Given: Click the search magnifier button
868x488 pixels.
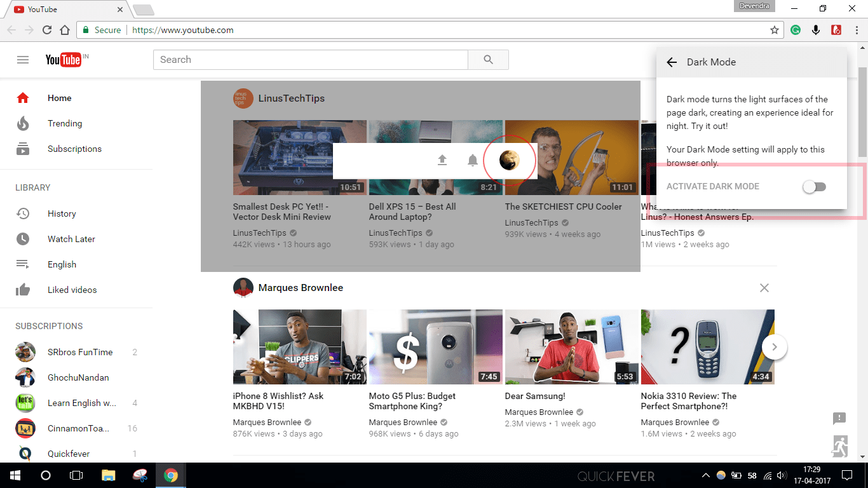Looking at the screenshot, I should (488, 60).
